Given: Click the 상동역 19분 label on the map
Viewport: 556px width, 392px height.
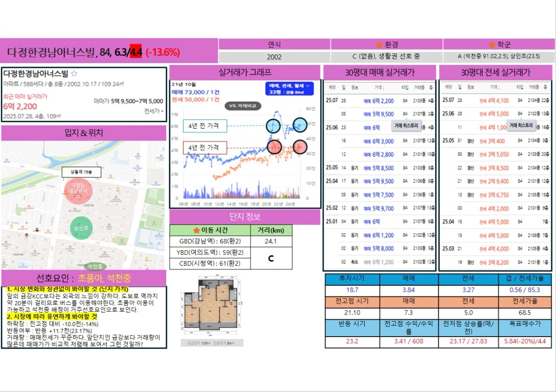Looking at the screenshot, I should point(81,172).
